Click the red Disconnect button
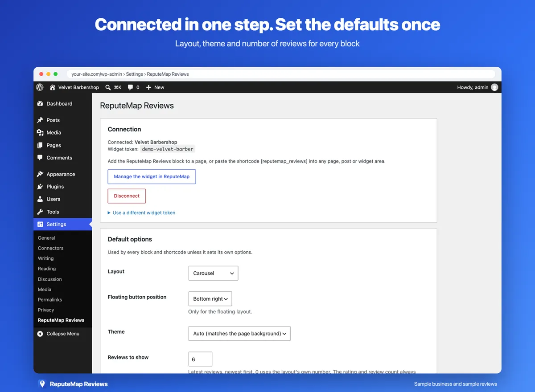535x392 pixels. [127, 196]
